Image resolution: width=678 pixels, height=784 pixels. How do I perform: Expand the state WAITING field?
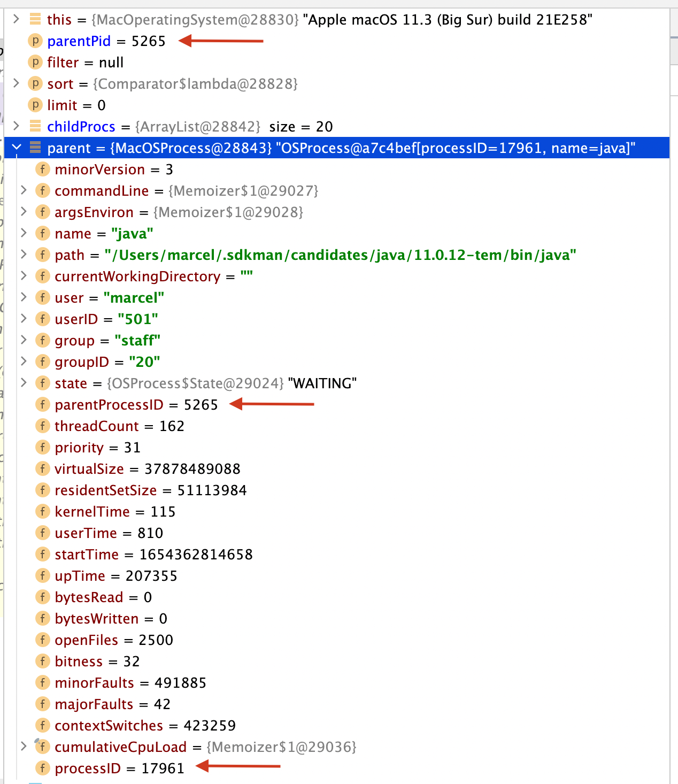click(24, 383)
